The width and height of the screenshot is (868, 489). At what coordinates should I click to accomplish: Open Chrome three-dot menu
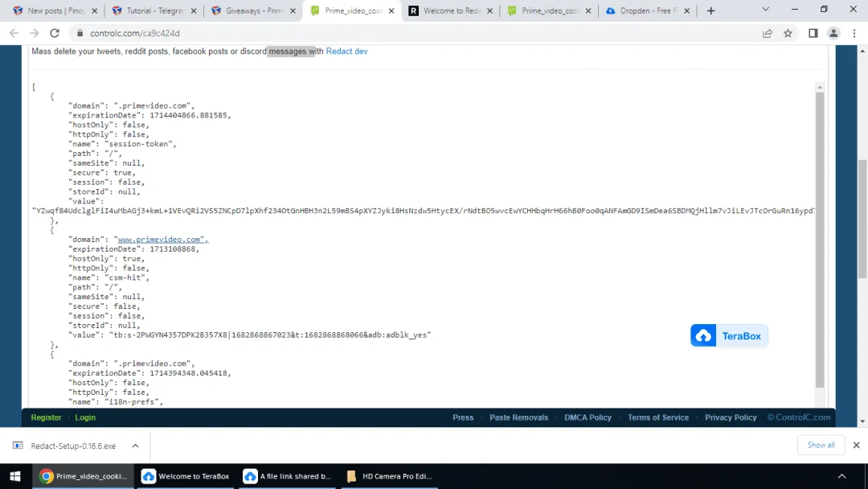click(854, 33)
